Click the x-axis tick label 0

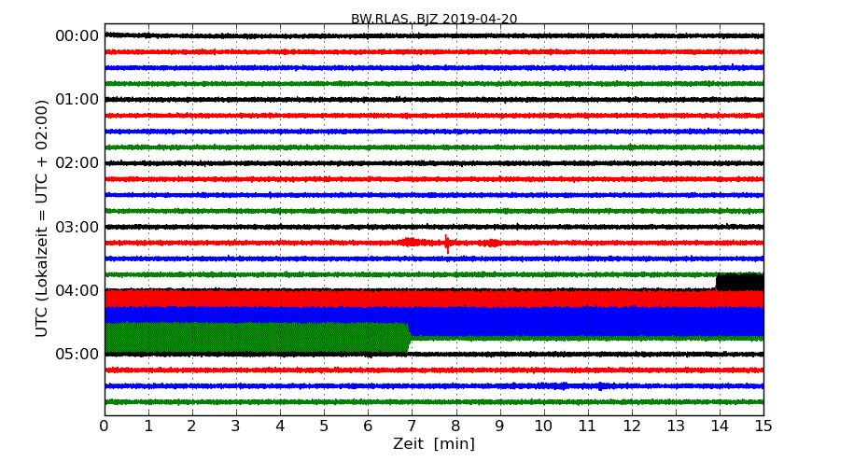coord(105,426)
